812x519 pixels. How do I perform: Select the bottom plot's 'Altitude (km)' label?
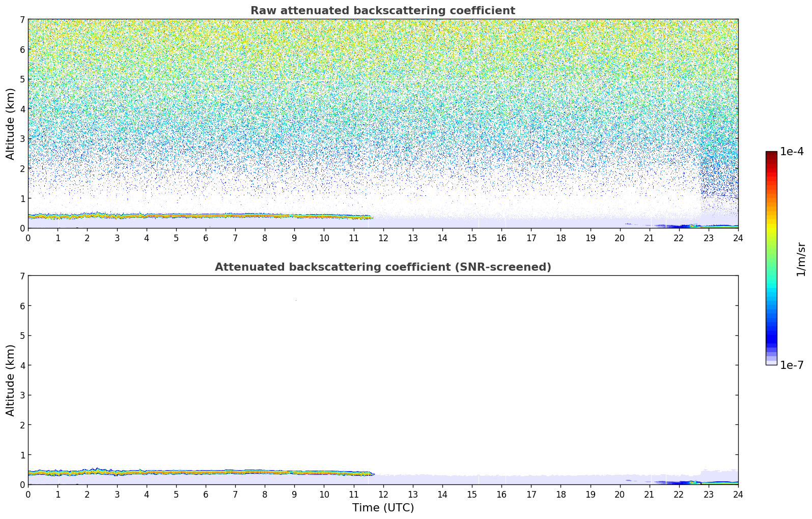11,380
